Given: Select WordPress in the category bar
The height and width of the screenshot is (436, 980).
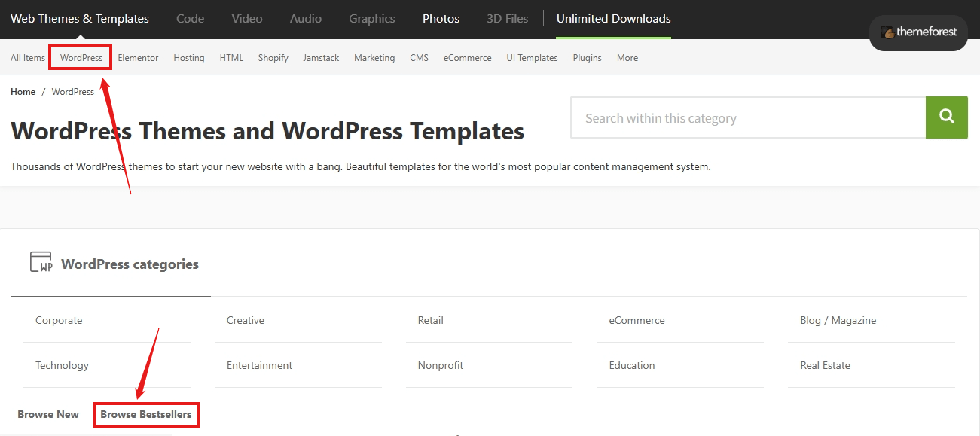Looking at the screenshot, I should (81, 58).
